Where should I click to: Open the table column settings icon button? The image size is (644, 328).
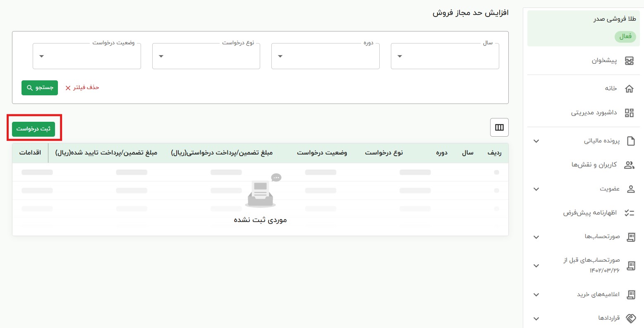point(499,128)
